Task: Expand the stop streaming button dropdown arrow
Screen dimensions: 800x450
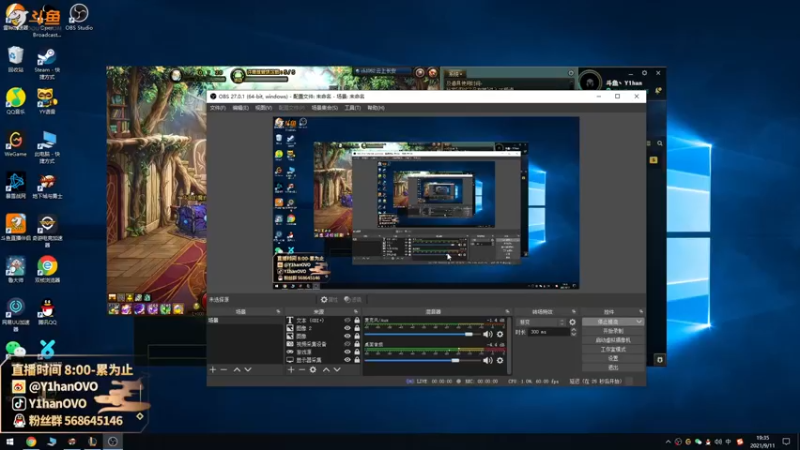Action: pos(639,321)
